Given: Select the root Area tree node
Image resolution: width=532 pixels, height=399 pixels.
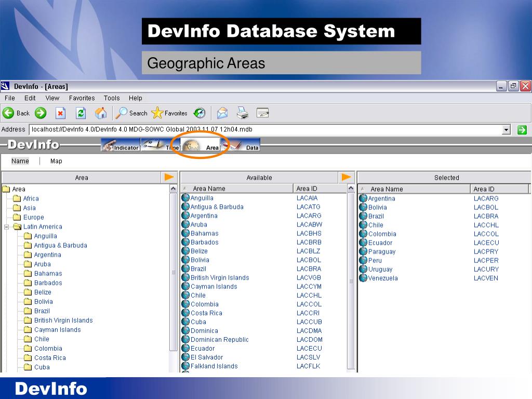Looking at the screenshot, I should [19, 189].
